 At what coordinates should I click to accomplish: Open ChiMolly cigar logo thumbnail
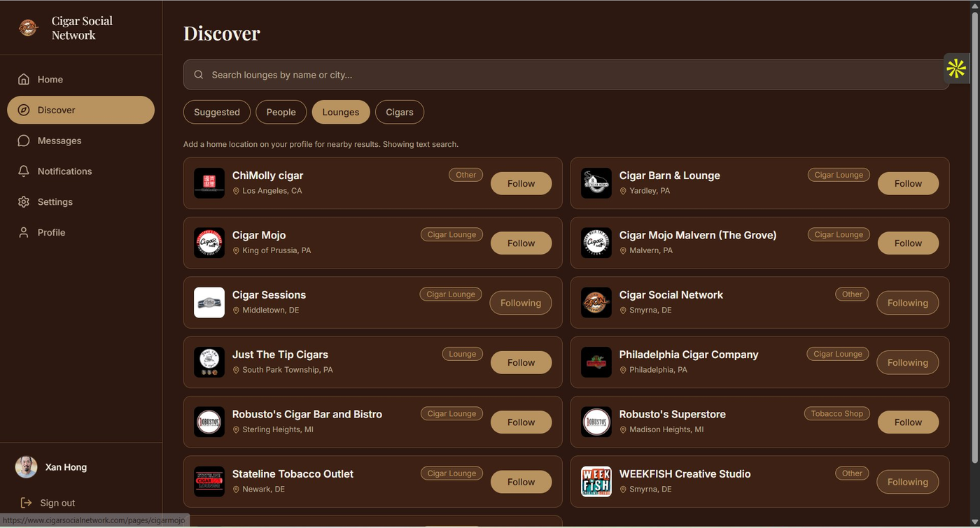click(209, 183)
